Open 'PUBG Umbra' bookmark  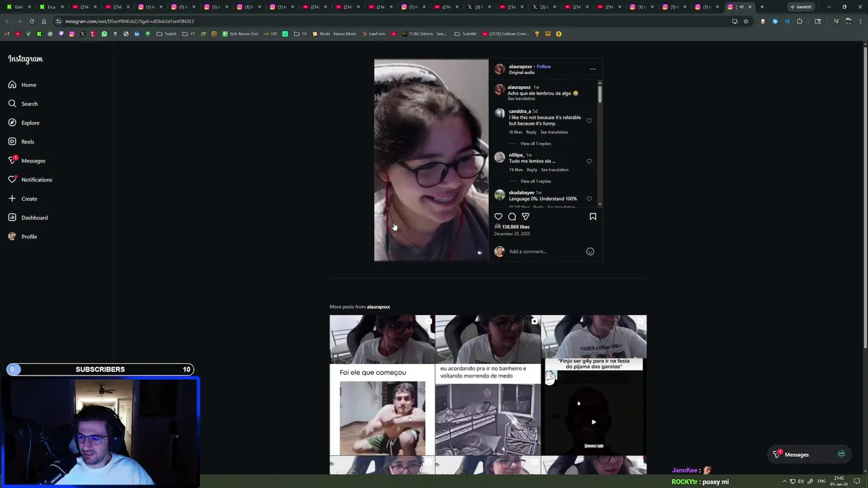[x=424, y=34]
